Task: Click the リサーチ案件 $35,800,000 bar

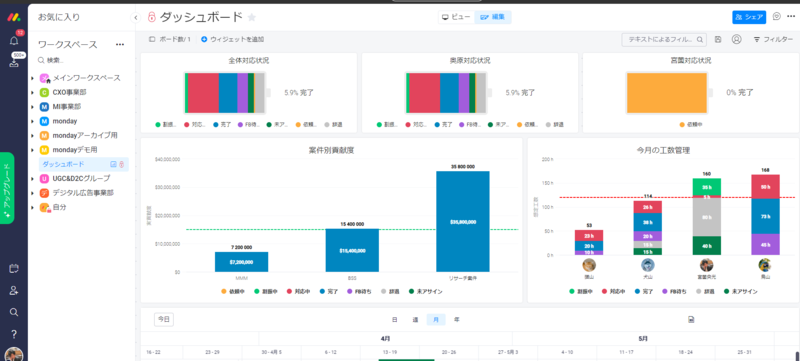Action: (x=463, y=221)
